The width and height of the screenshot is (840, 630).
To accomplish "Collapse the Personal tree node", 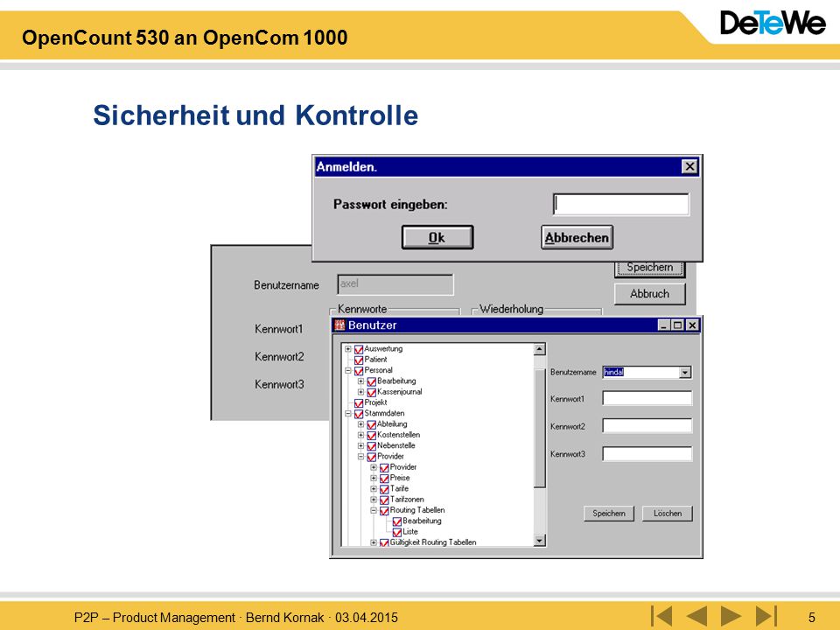I will click(348, 371).
